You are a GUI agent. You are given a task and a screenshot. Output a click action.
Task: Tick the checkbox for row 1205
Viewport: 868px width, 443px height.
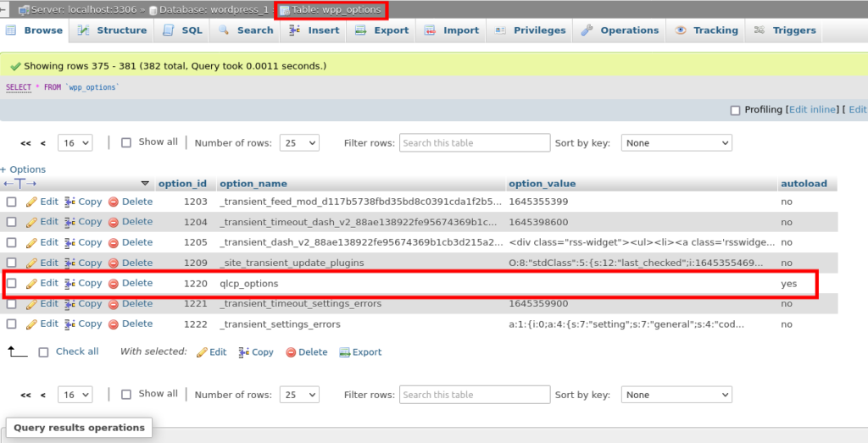tap(11, 243)
